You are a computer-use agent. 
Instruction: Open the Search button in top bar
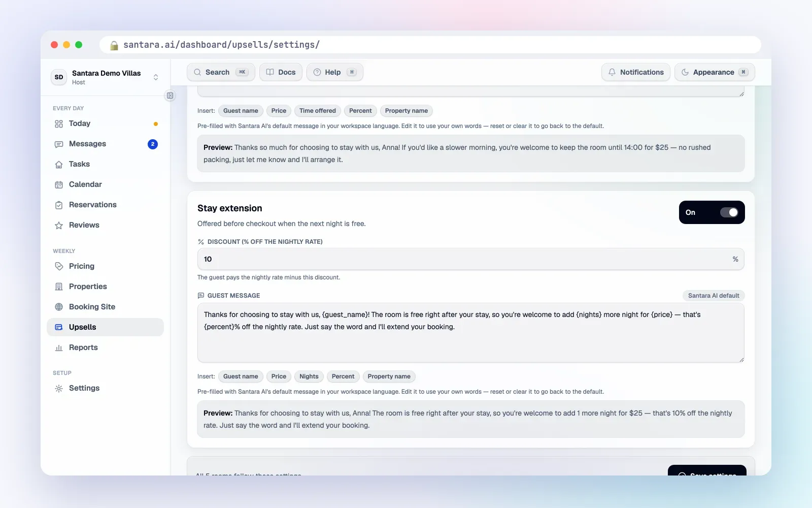221,72
